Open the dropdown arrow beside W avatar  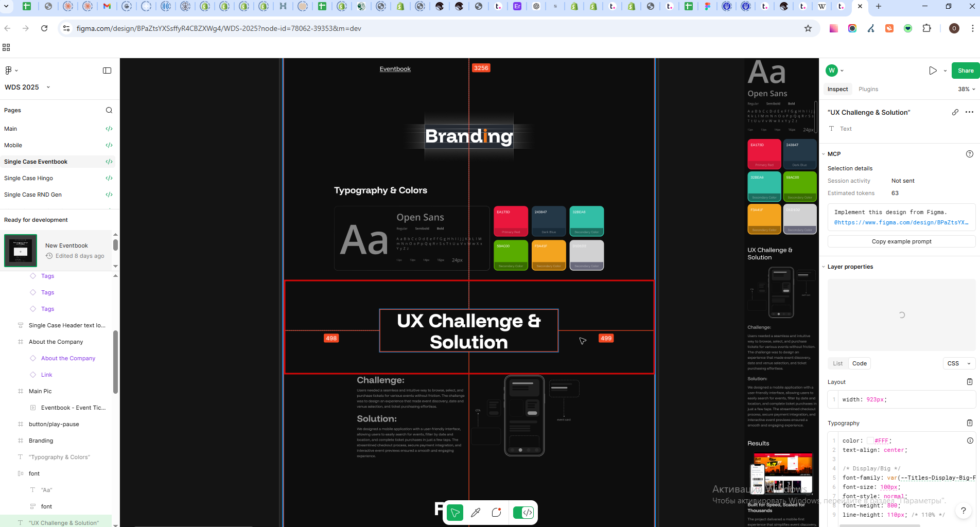[842, 71]
